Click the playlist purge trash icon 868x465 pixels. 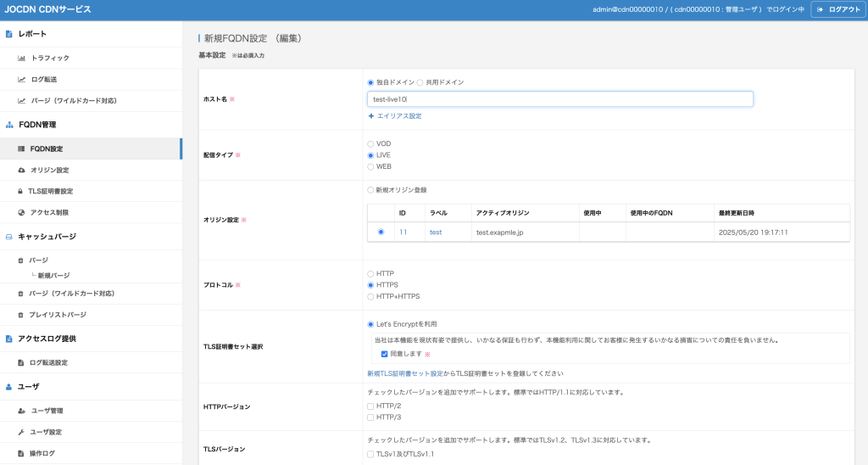tap(20, 315)
